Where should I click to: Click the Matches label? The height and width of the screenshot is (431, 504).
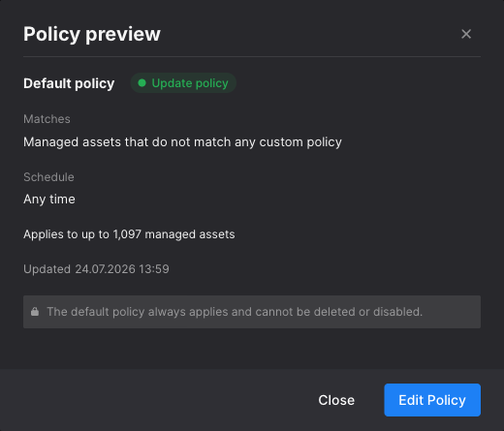(x=47, y=119)
